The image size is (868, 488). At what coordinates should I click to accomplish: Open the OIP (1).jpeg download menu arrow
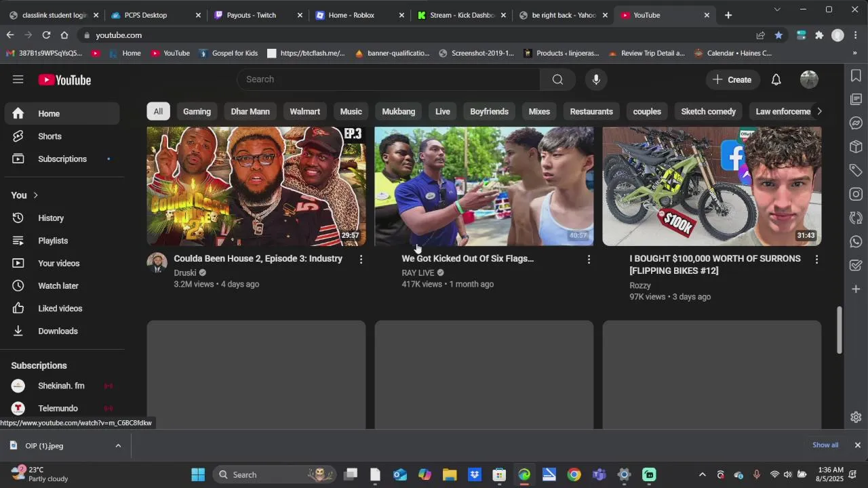[x=118, y=445]
